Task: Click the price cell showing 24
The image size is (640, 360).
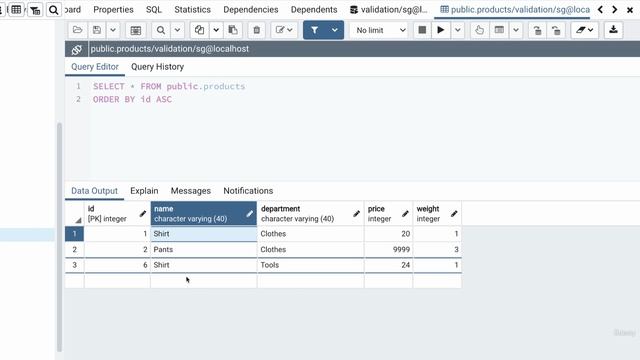Action: (389, 265)
